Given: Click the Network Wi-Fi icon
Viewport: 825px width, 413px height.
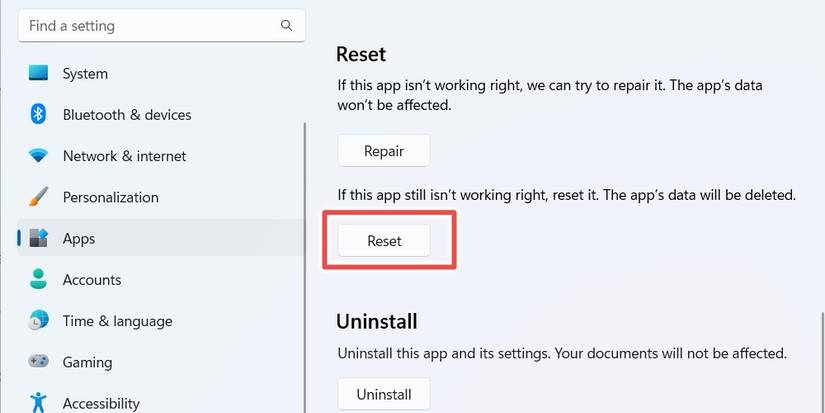Looking at the screenshot, I should click(x=39, y=156).
